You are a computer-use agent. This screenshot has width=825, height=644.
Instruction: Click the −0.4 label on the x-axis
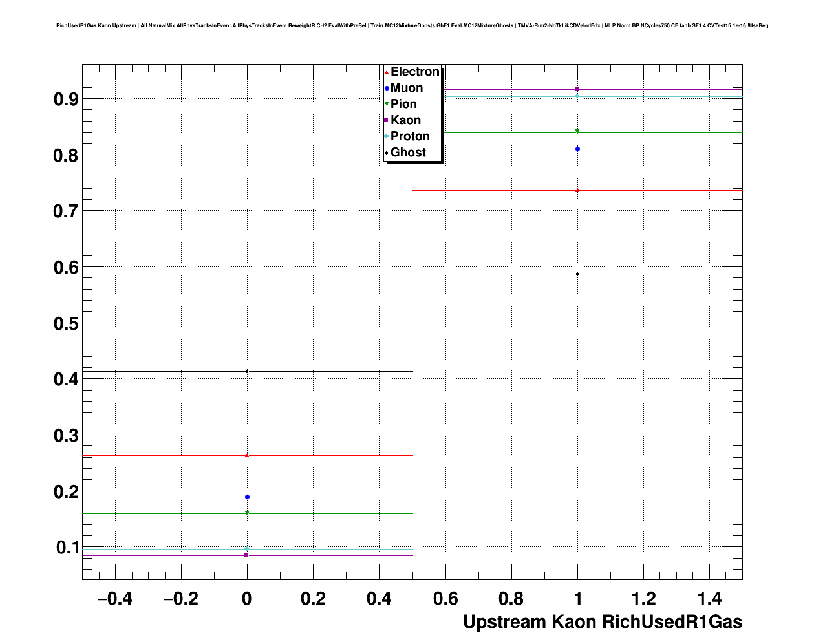[x=114, y=599]
